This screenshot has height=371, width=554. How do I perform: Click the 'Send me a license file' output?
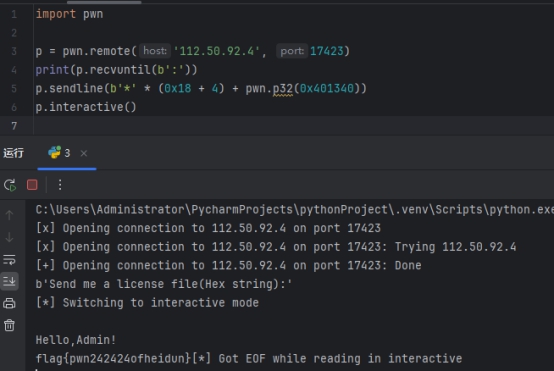[164, 284]
